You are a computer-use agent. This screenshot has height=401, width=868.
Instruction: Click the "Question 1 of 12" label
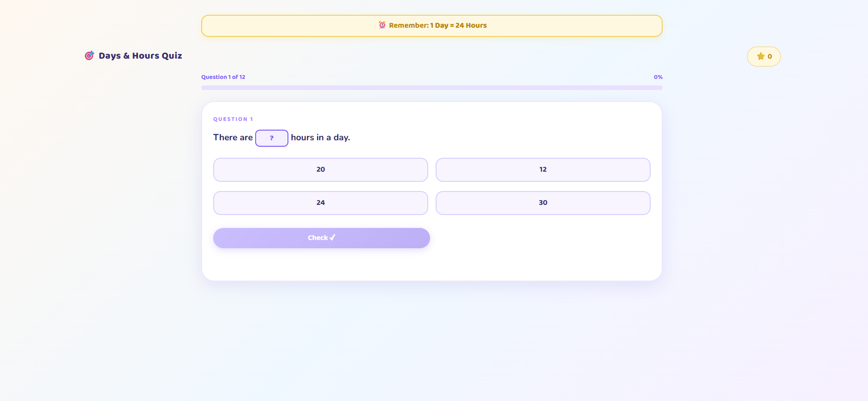click(223, 77)
